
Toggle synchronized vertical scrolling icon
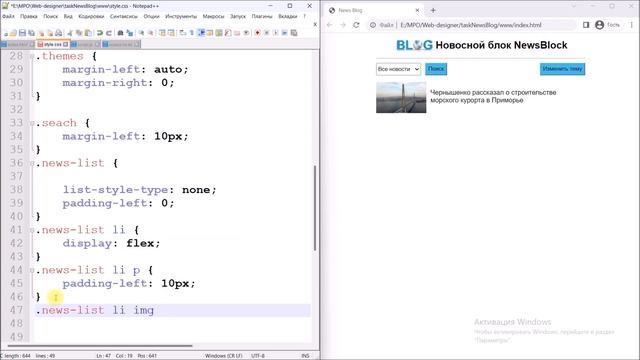[162, 33]
